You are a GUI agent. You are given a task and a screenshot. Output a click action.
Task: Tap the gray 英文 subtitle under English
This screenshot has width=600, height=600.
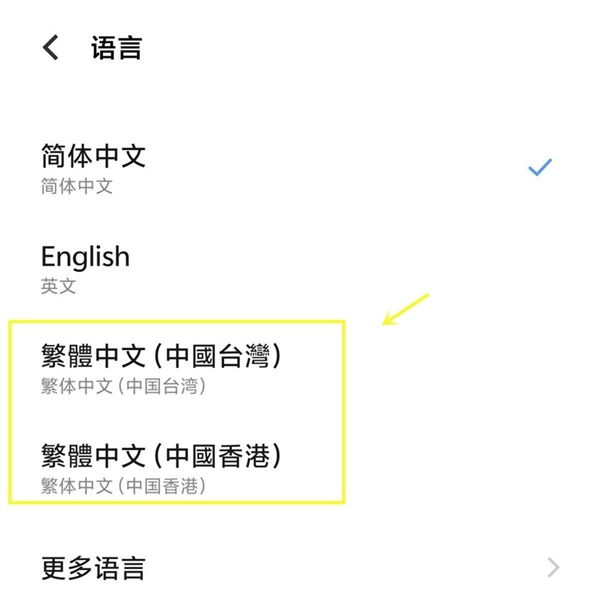click(x=59, y=286)
